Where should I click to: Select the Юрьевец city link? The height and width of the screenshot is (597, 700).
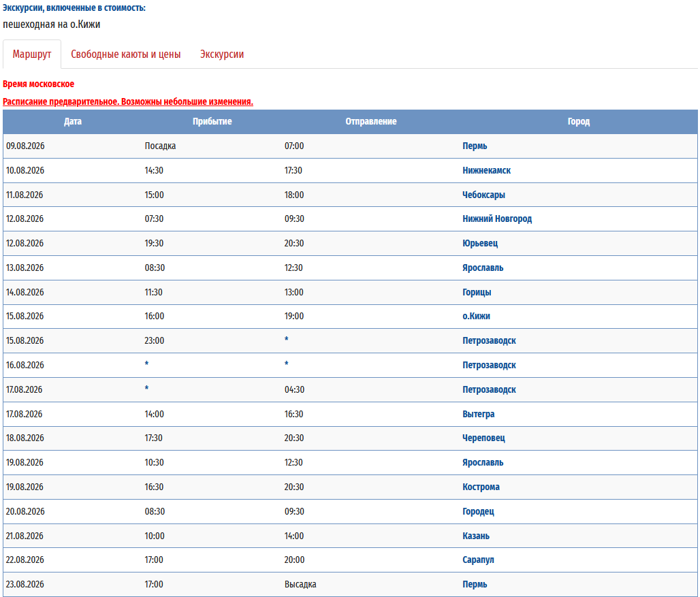coord(480,243)
